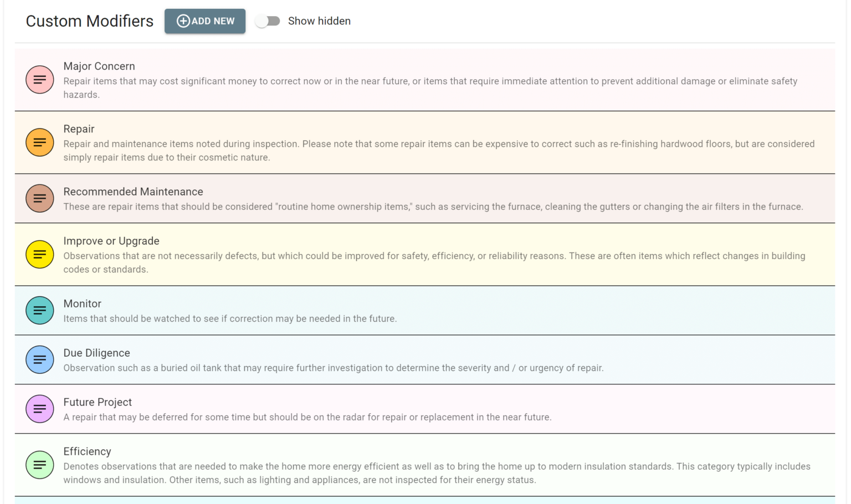Click the pink color circle for Major Concern
Viewport: 851px width, 504px height.
click(39, 80)
